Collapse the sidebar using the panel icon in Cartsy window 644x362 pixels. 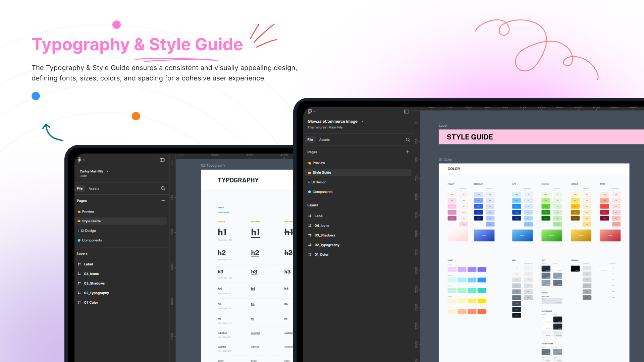[x=162, y=160]
